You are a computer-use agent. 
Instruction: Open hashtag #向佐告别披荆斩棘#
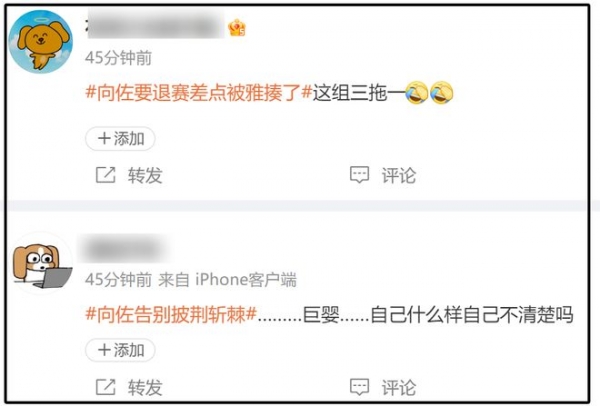pyautogui.click(x=171, y=315)
